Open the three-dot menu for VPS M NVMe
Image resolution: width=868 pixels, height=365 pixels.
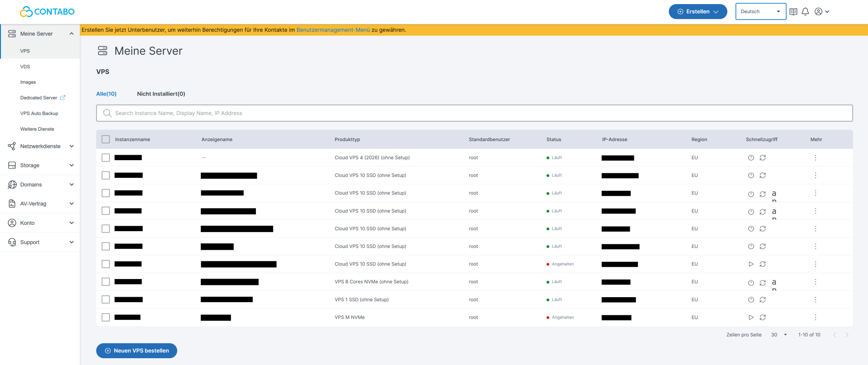816,318
